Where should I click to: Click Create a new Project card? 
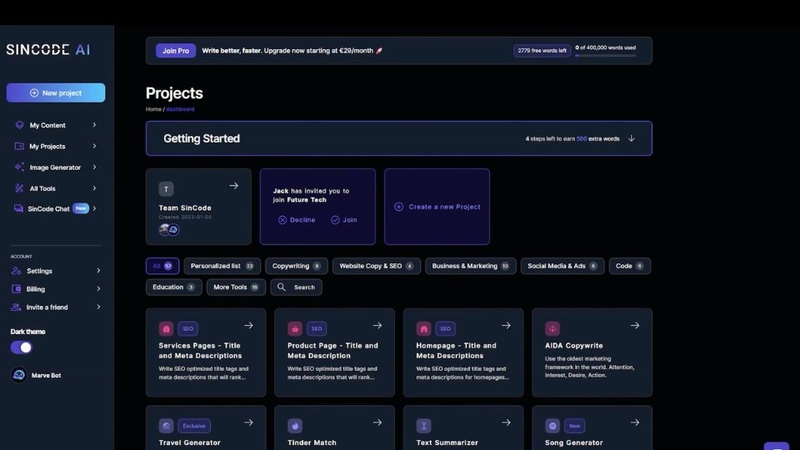(437, 207)
